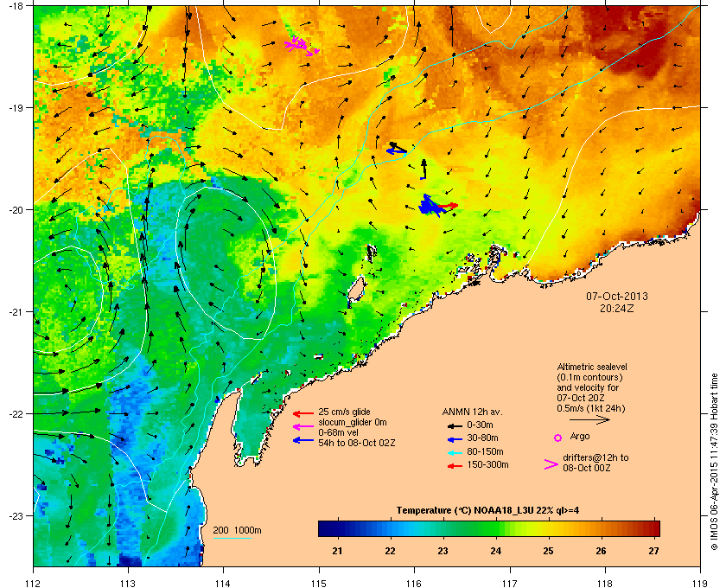This screenshot has height=588, width=726.
Task: Click the Argo legend label
Action: click(580, 436)
